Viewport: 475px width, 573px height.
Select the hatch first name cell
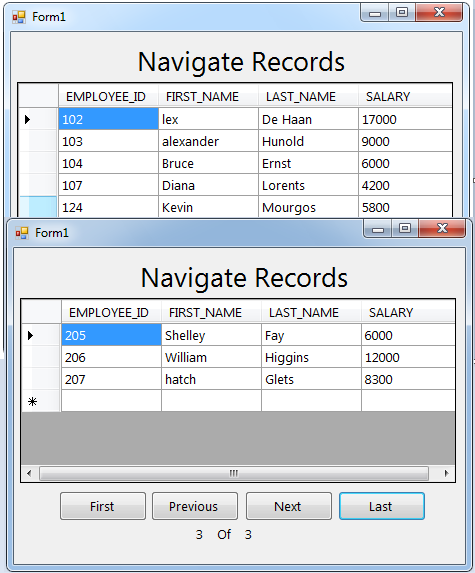coord(211,379)
